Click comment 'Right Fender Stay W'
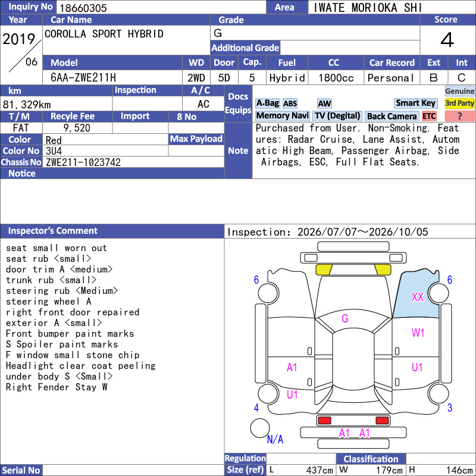The image size is (476, 476). tap(57, 387)
